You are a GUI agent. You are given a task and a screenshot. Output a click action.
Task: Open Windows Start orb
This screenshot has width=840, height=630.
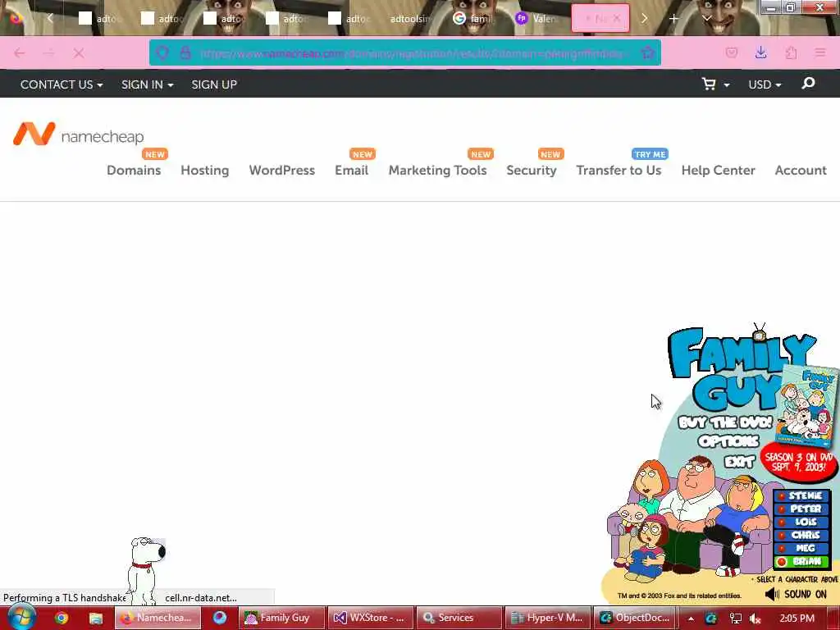pos(21,617)
